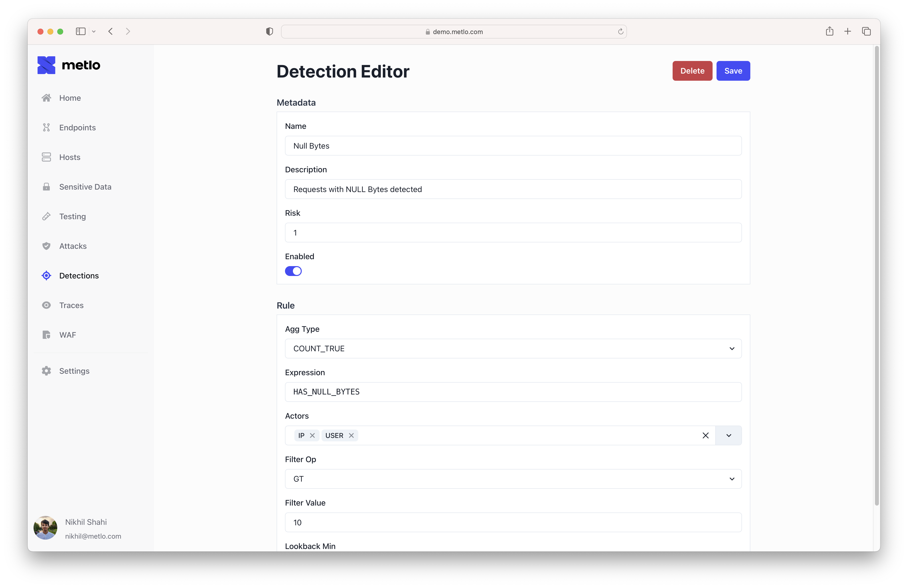908x588 pixels.
Task: Click the Safari share icon
Action: 829,31
